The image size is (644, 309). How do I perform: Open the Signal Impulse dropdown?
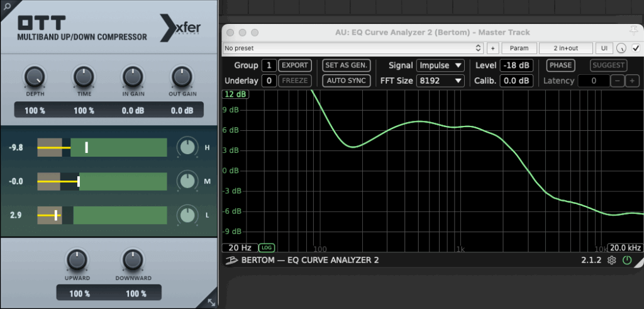click(440, 65)
